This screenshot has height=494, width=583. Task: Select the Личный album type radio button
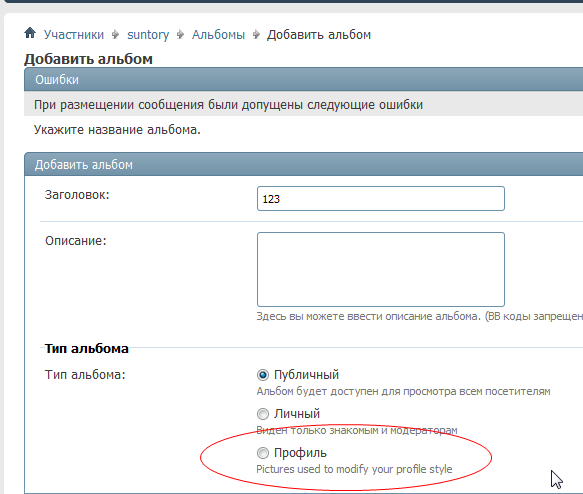(263, 414)
